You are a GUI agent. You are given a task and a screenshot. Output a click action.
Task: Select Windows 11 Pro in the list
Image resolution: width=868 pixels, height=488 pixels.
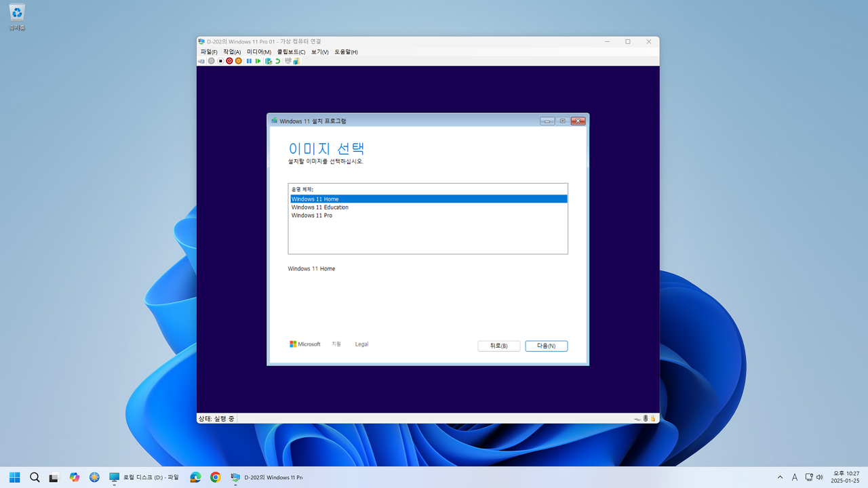coord(429,216)
